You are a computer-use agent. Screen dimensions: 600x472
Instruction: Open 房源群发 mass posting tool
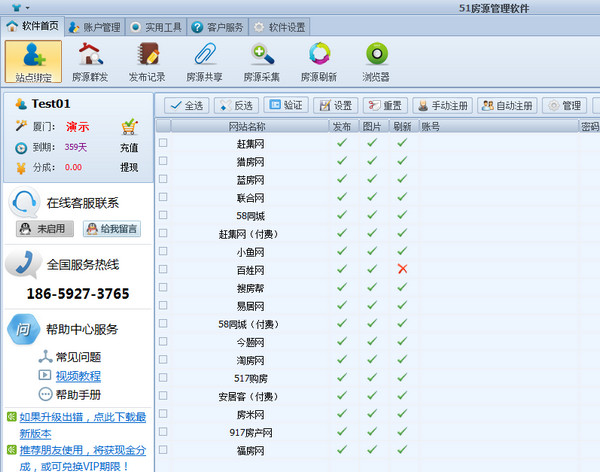[x=90, y=61]
